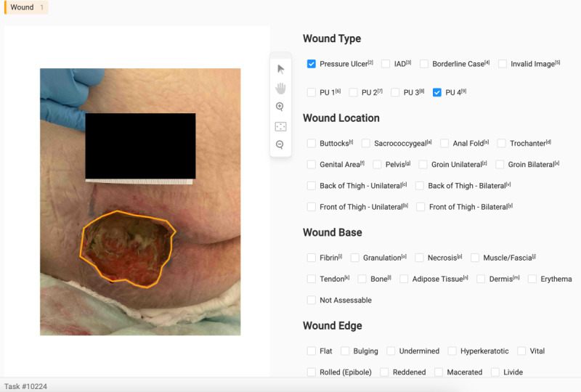Click the orange wound outline region
This screenshot has width=581, height=392.
(127, 249)
